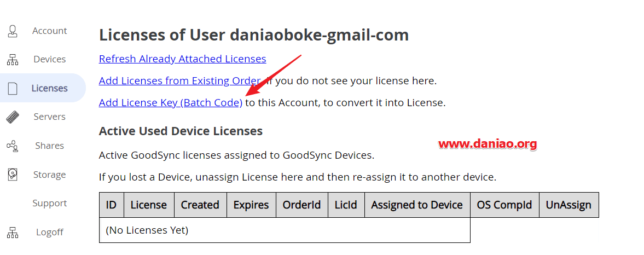The height and width of the screenshot is (255, 644).
Task: Open the Servers page
Action: tap(50, 117)
